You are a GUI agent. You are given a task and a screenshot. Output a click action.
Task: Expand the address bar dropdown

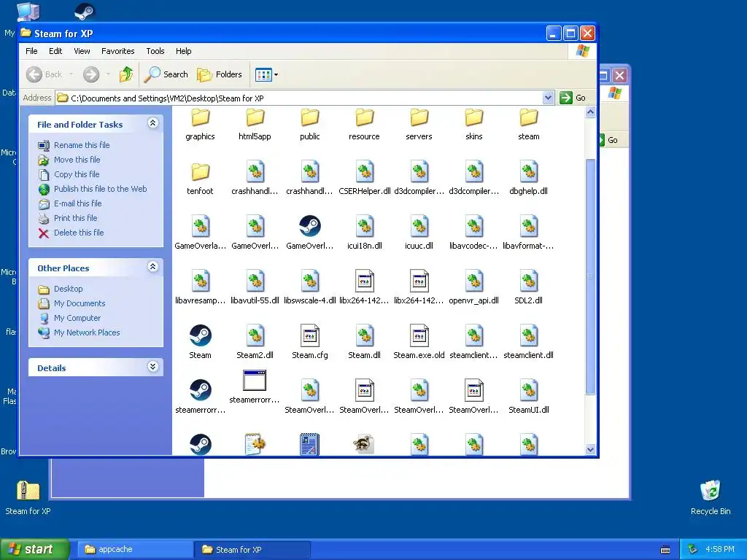548,98
